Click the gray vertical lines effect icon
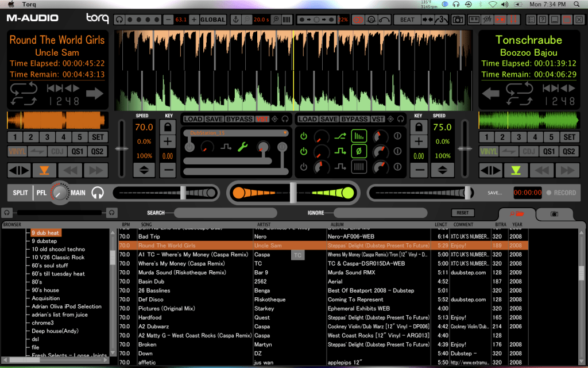Image resolution: width=588 pixels, height=368 pixels. pos(358,167)
